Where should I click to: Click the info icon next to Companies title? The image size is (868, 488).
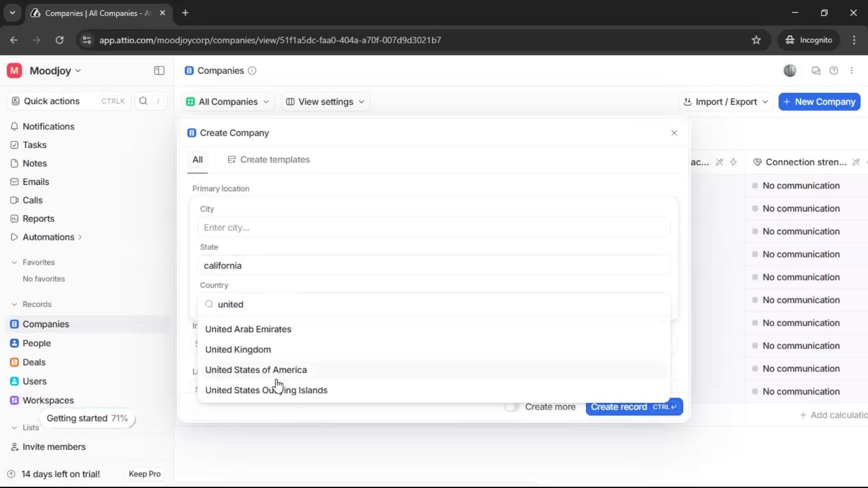tap(252, 71)
